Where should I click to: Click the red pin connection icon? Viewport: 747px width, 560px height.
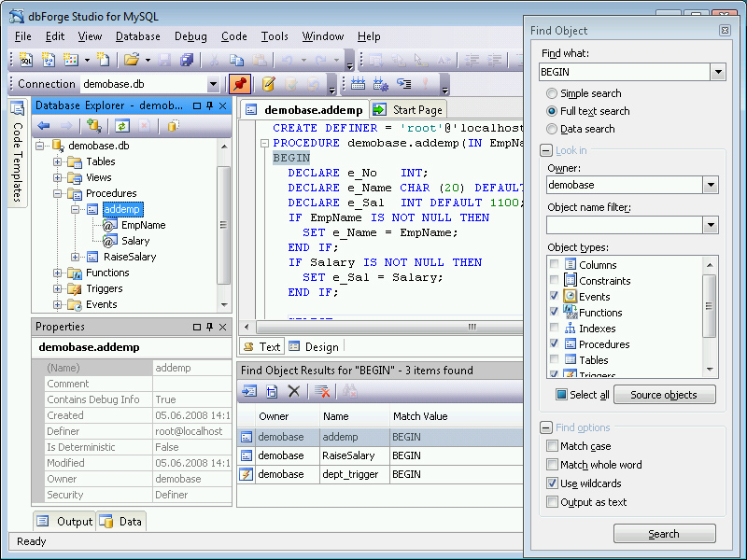tap(238, 84)
